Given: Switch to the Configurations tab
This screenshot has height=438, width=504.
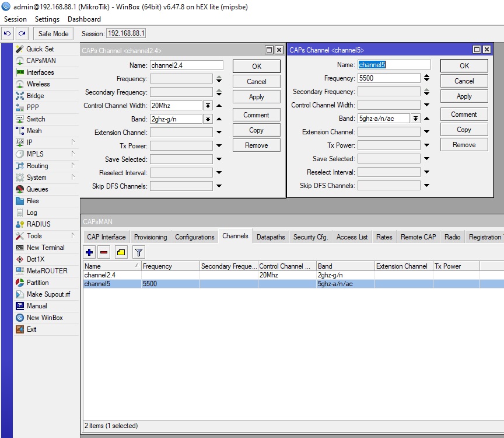Looking at the screenshot, I should tap(195, 237).
